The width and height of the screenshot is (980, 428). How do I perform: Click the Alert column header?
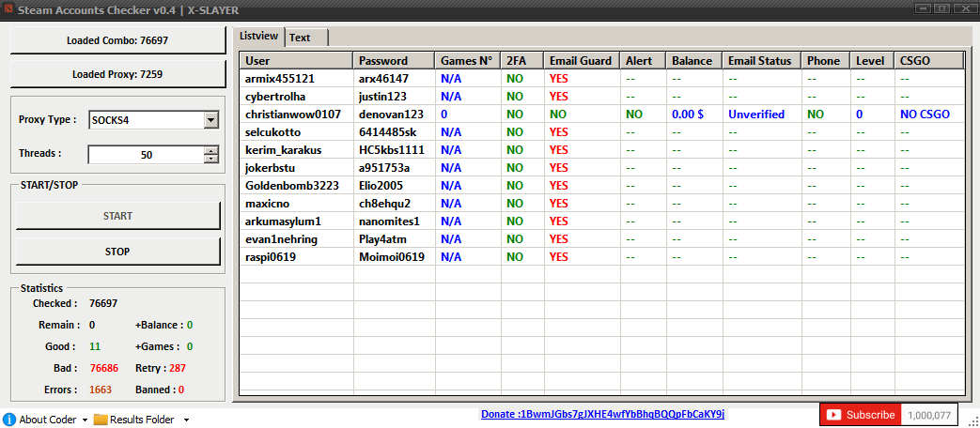point(643,60)
